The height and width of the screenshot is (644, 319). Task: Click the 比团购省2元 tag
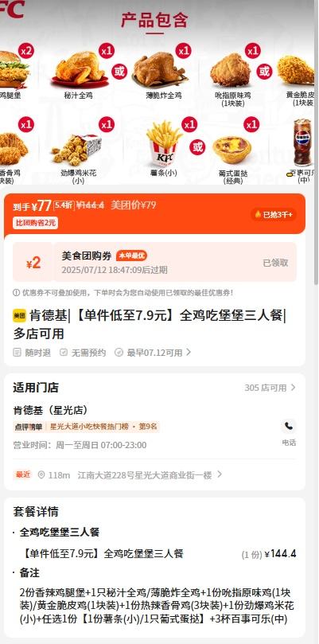coord(35,223)
